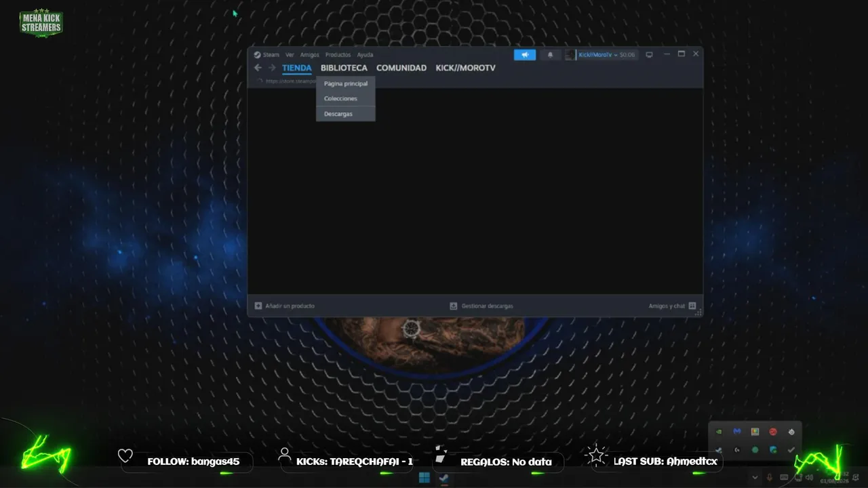Click the NVIDIA tray icon
This screenshot has width=868, height=488.
point(719,432)
